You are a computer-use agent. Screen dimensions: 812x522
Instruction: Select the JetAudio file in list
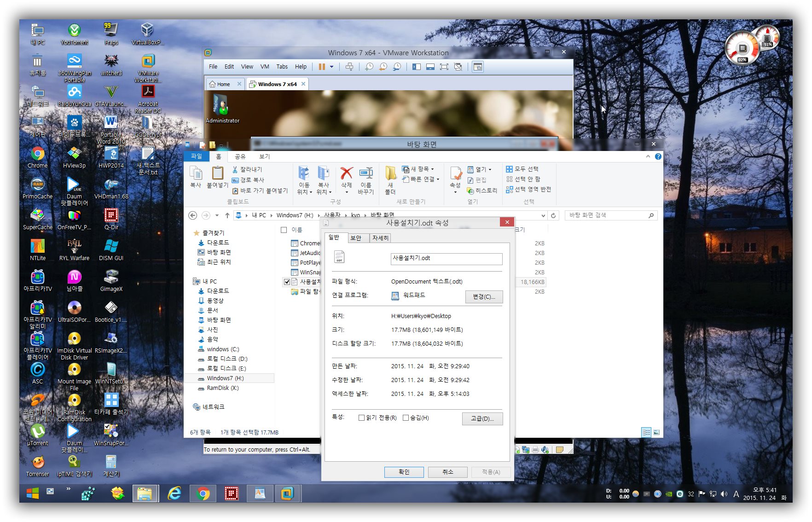(x=306, y=253)
